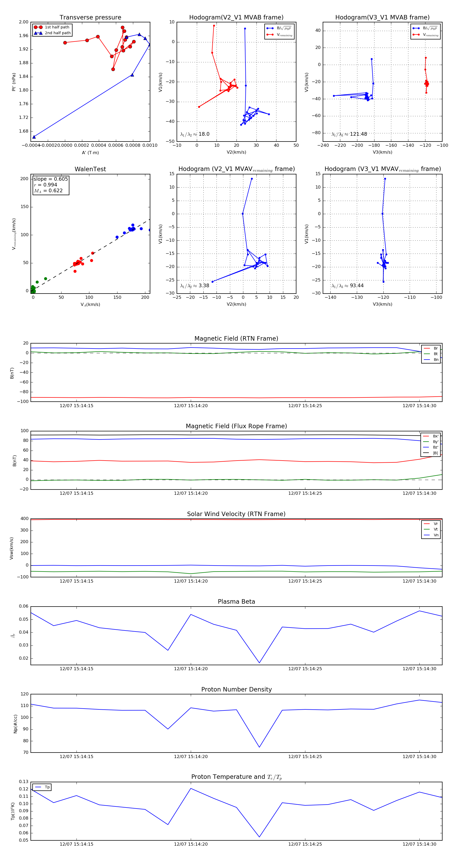Click the V_A(km/s) x-axis label under WalenTest
This screenshot has height=868, width=473.
(90, 305)
